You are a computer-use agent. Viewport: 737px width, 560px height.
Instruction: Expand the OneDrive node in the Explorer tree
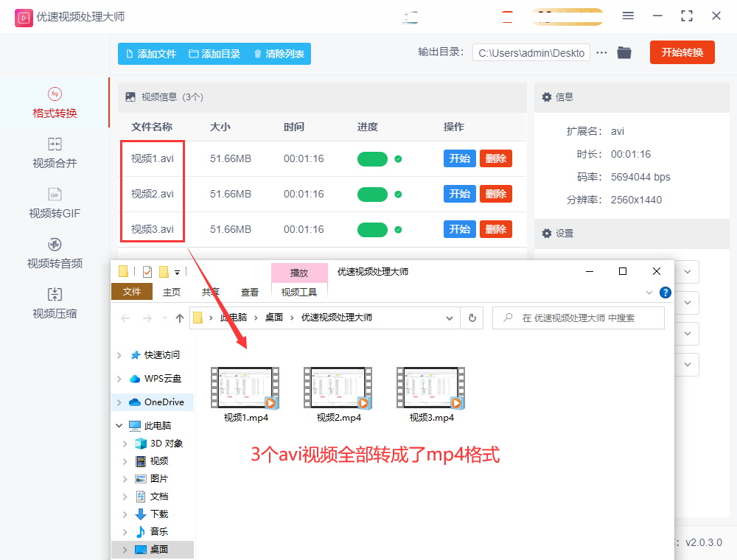pyautogui.click(x=118, y=402)
